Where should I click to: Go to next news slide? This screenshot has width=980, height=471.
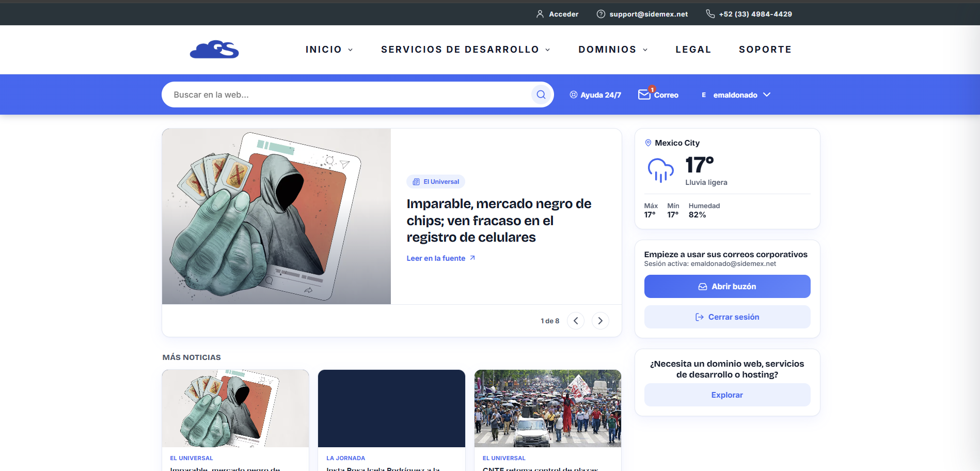coord(600,321)
